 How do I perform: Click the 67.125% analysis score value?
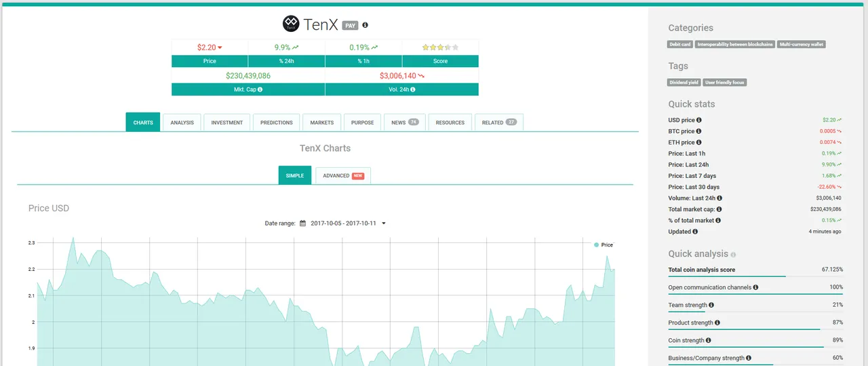832,270
